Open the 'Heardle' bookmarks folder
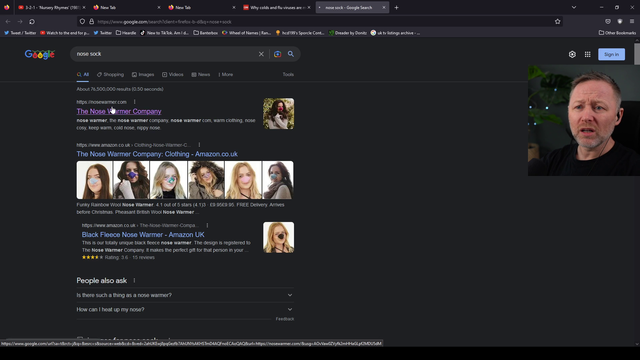640x360 pixels. pos(126,33)
